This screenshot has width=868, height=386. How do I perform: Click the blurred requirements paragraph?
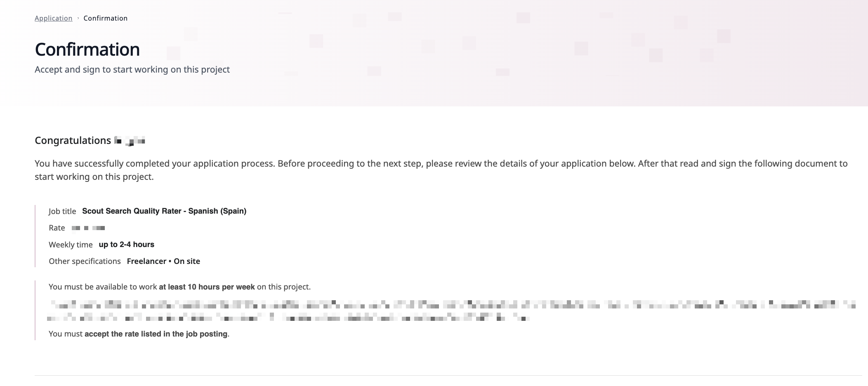[x=413, y=311]
